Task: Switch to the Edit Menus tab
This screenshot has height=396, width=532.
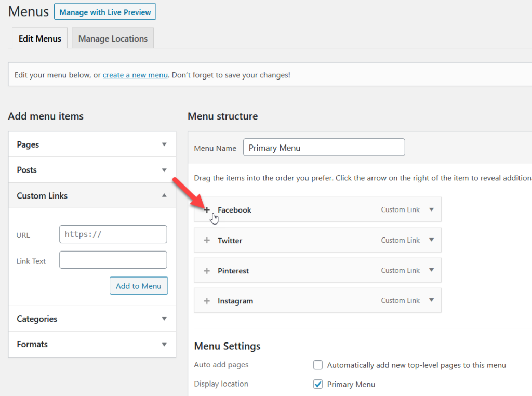Action: pyautogui.click(x=39, y=38)
